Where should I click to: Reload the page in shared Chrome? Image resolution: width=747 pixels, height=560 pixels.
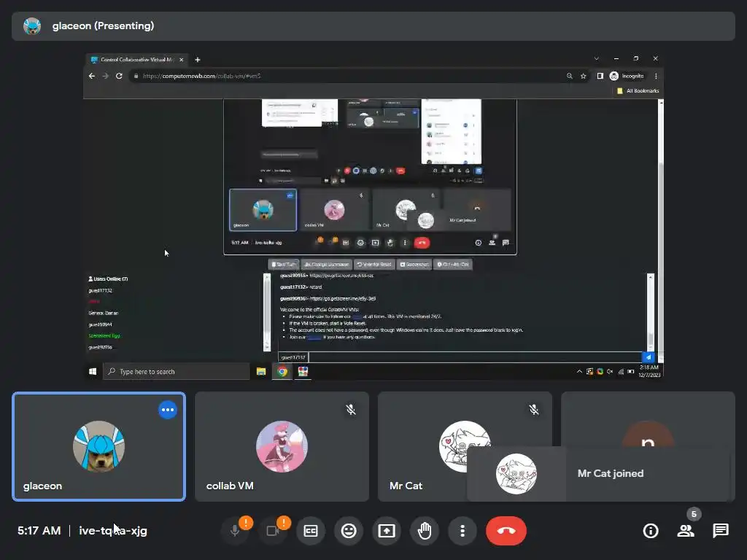[x=119, y=76]
